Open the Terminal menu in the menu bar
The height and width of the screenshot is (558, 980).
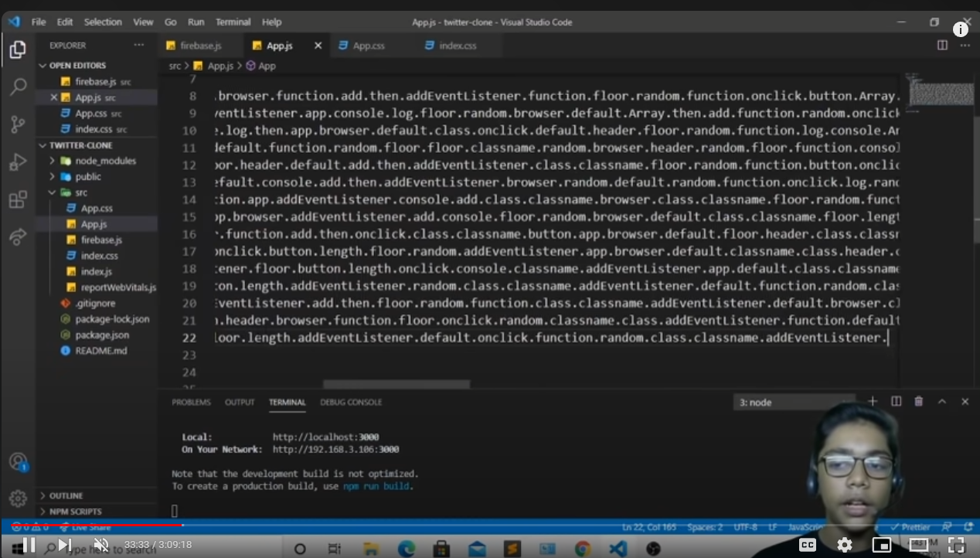point(233,22)
